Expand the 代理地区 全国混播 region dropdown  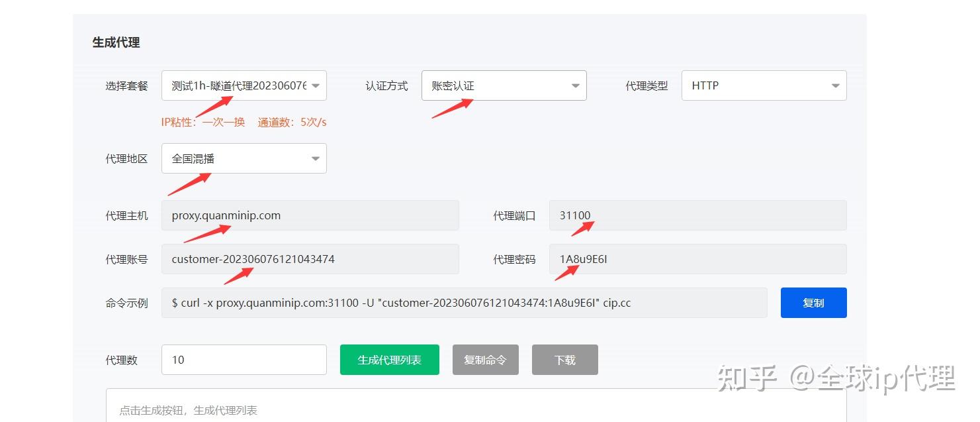pos(244,158)
